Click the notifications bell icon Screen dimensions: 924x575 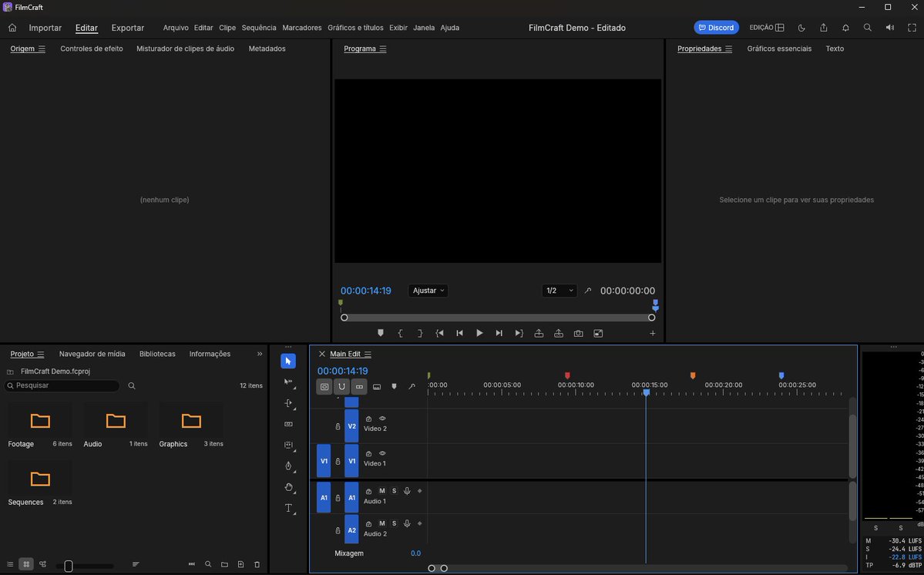pyautogui.click(x=845, y=28)
